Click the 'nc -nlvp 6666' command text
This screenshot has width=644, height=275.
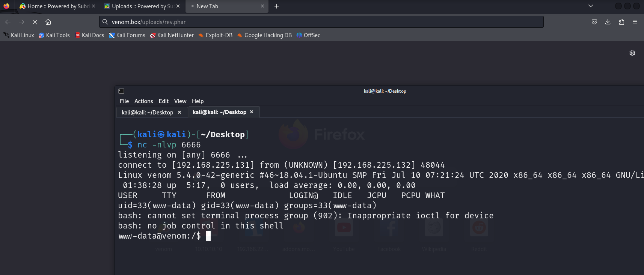(169, 145)
